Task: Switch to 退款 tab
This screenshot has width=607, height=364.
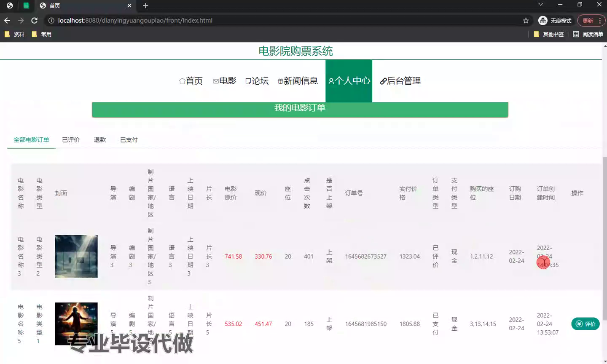Action: coord(100,140)
